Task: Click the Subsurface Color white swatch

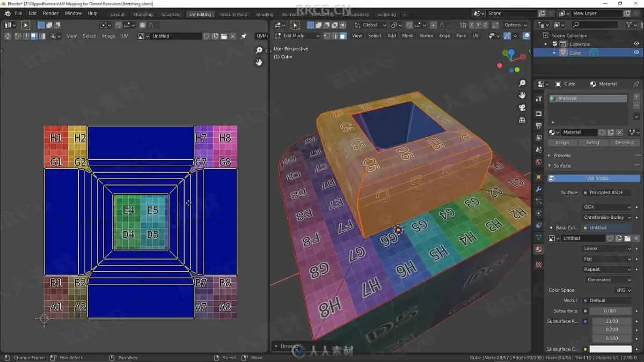Action: pos(610,349)
